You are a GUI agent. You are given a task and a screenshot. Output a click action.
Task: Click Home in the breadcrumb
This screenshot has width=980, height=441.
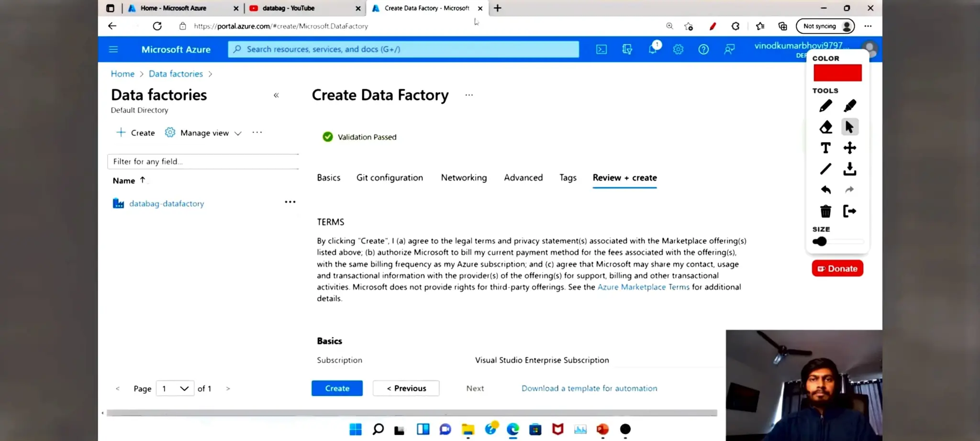(122, 74)
